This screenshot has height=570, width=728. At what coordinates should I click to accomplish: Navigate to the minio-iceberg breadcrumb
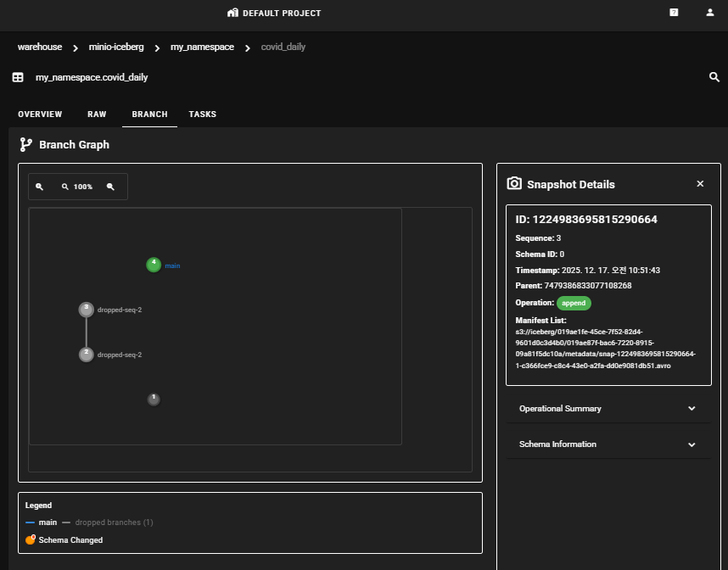point(116,47)
